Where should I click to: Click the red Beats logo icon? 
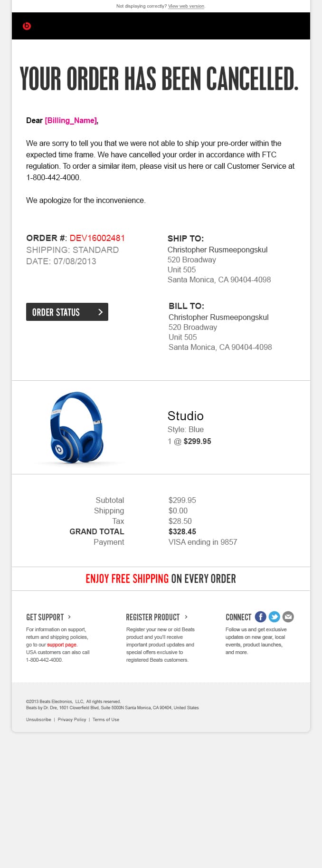click(27, 26)
